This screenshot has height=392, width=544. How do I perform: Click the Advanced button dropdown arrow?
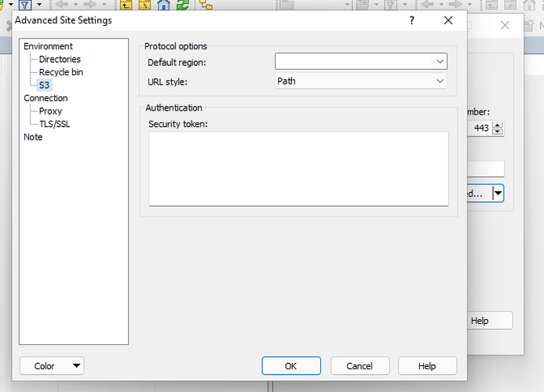pyautogui.click(x=498, y=193)
